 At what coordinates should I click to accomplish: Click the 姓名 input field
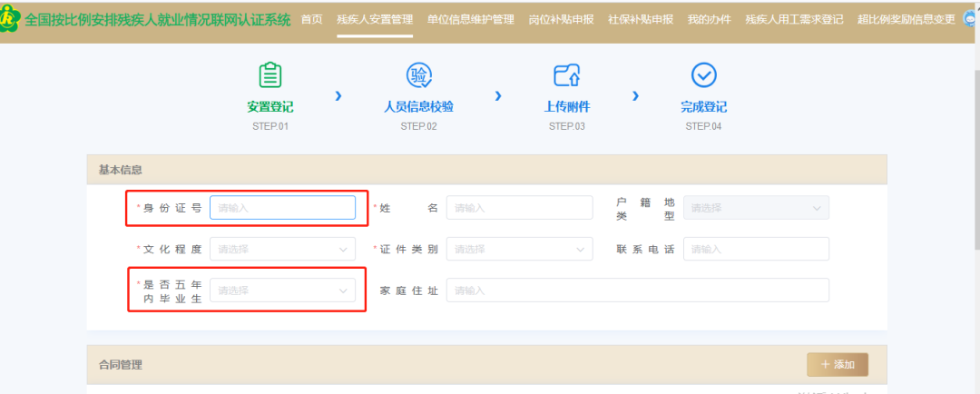(x=519, y=208)
